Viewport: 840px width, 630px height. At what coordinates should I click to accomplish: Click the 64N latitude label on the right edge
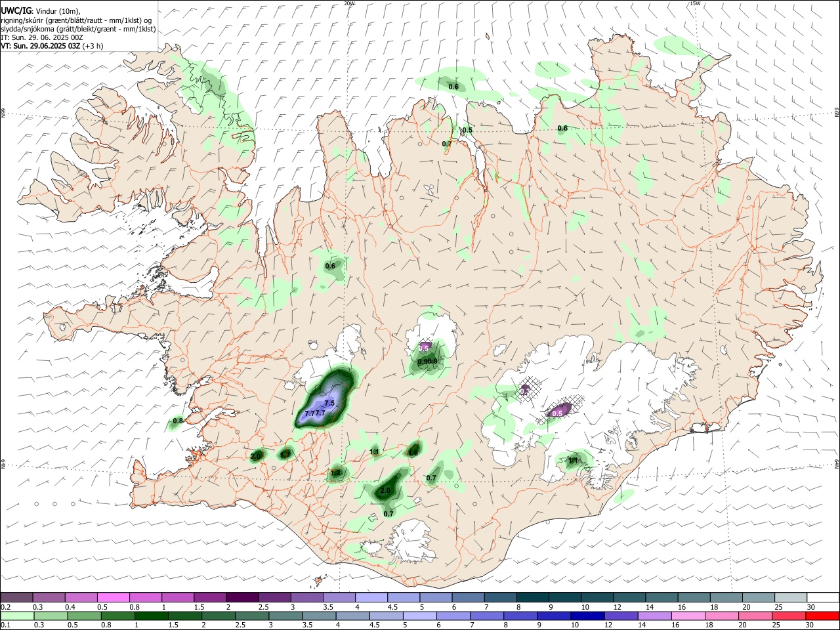(837, 464)
